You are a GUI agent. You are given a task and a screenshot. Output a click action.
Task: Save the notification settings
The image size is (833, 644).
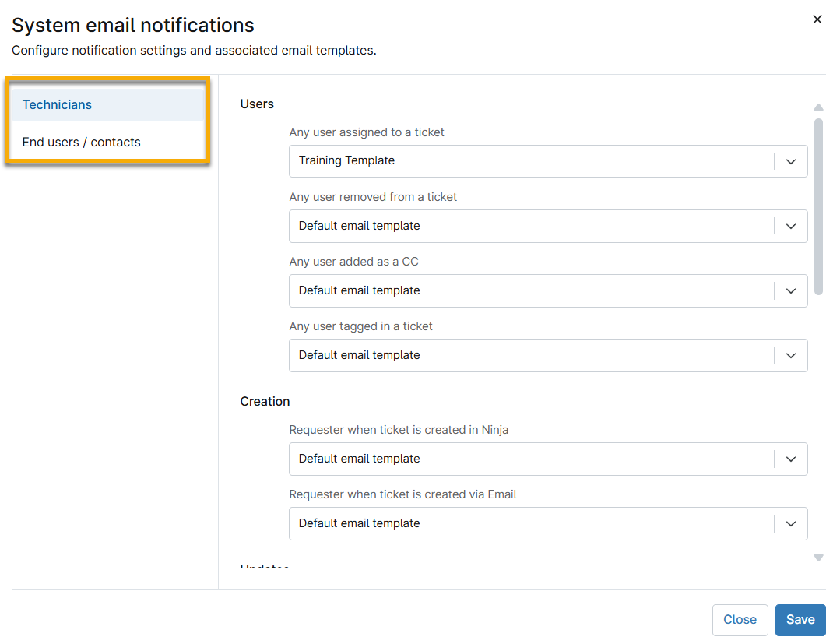click(x=800, y=619)
